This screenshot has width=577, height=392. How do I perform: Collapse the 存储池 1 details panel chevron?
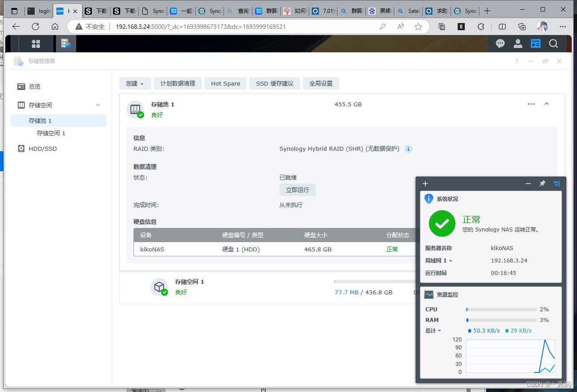tap(546, 104)
